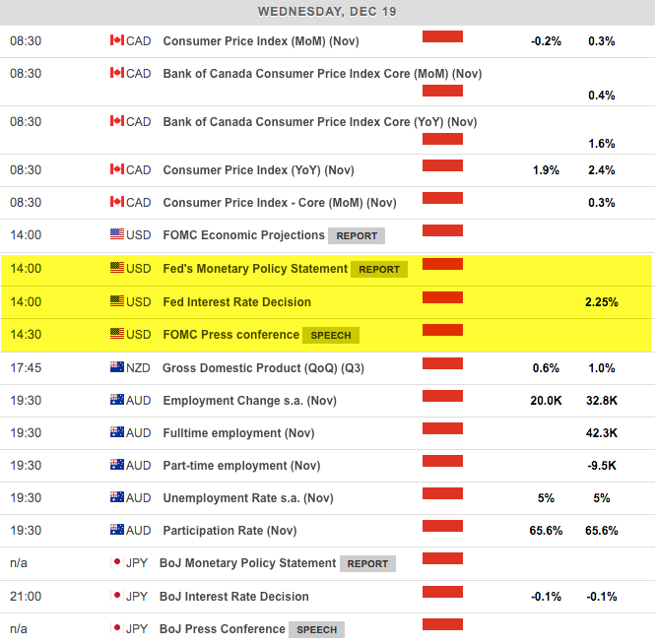655x644 pixels.
Task: Open Bank of Canada CPI Core (YoY) event
Action: [x=319, y=122]
